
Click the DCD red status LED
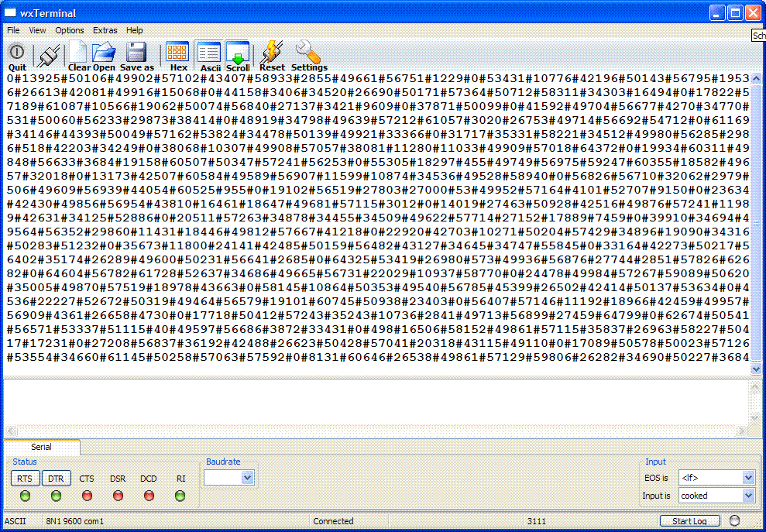[149, 496]
